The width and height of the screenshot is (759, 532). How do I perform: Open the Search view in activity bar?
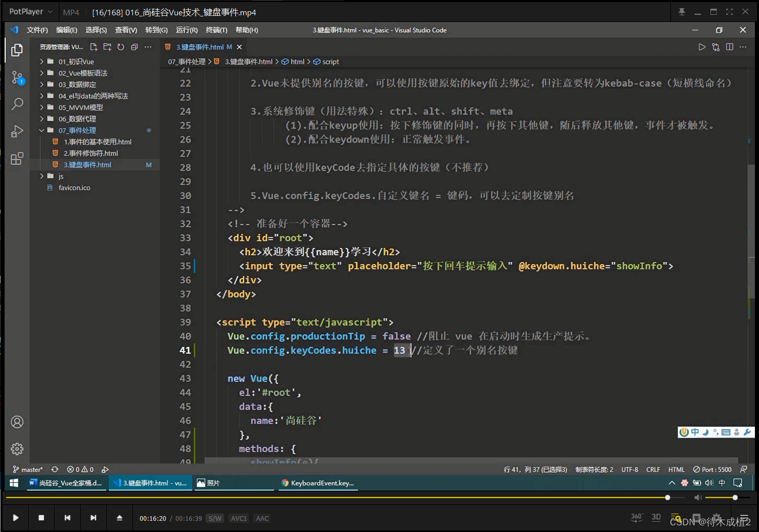tap(17, 104)
